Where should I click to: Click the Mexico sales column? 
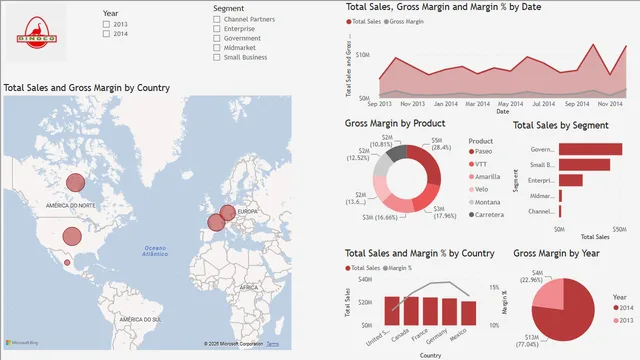[469, 313]
